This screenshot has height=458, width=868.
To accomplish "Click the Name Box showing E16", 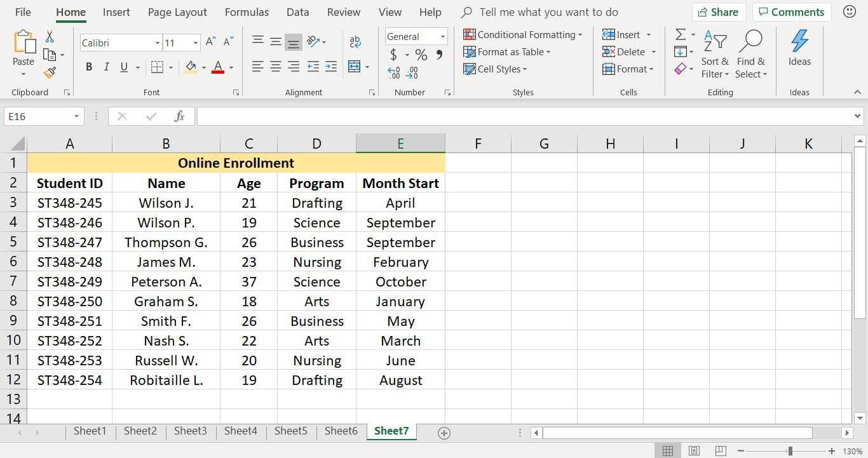I will coord(38,116).
